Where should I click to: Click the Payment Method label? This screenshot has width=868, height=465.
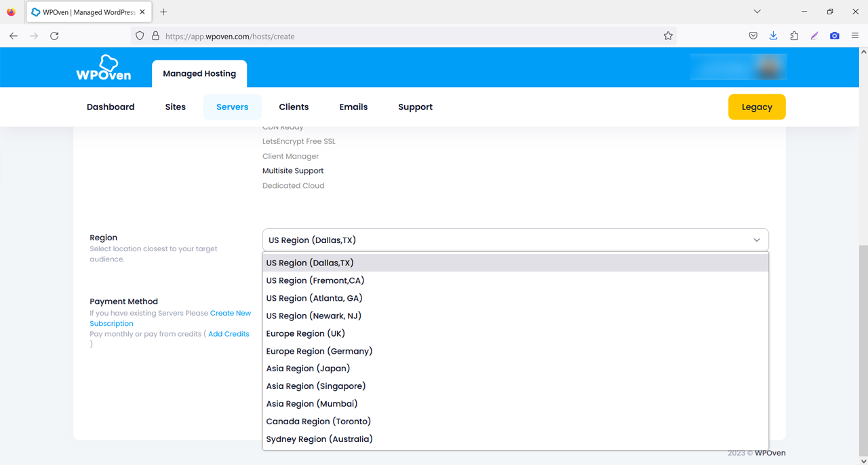[x=123, y=301]
